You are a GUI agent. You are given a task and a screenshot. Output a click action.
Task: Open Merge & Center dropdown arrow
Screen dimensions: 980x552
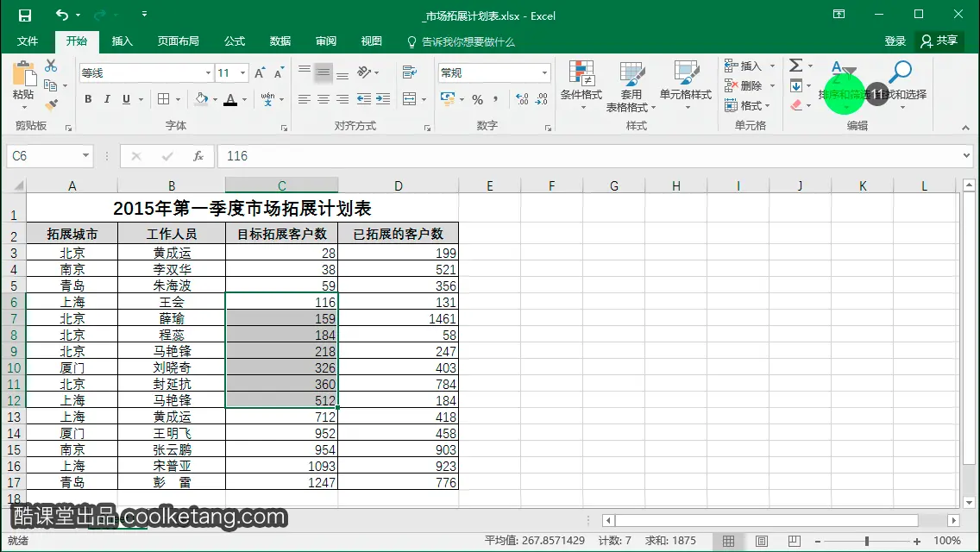click(x=424, y=99)
